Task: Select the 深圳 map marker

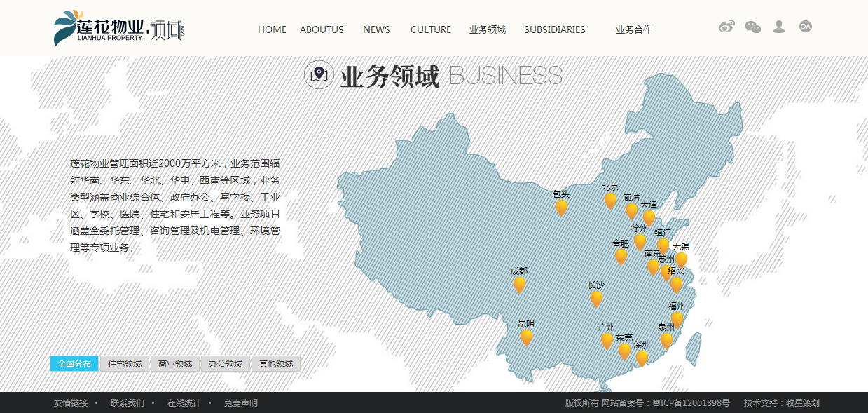Action: coord(640,357)
